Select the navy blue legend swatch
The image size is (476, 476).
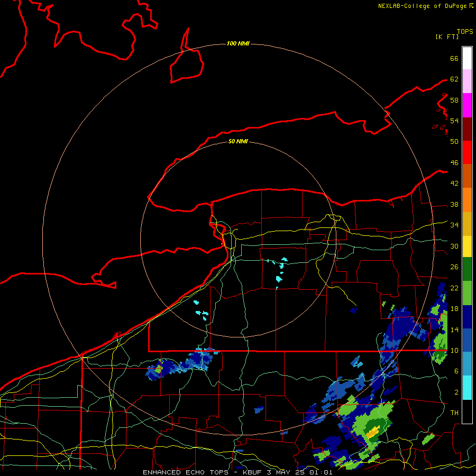click(x=467, y=317)
